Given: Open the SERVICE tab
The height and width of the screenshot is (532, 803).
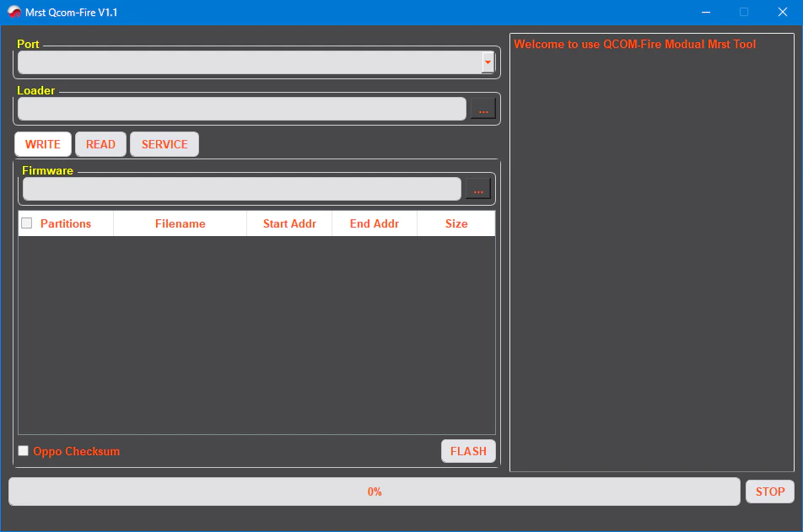Looking at the screenshot, I should [x=164, y=144].
